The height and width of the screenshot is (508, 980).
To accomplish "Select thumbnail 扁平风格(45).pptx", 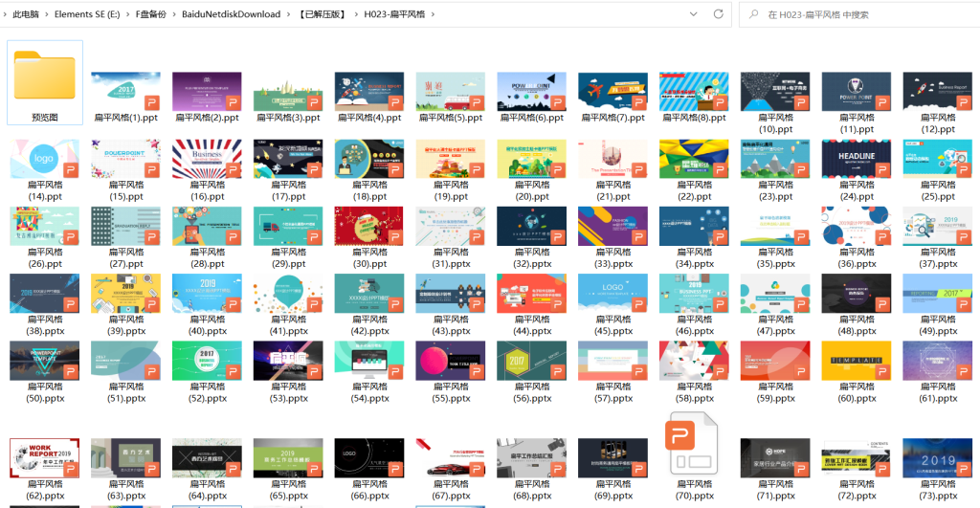I will (612, 293).
